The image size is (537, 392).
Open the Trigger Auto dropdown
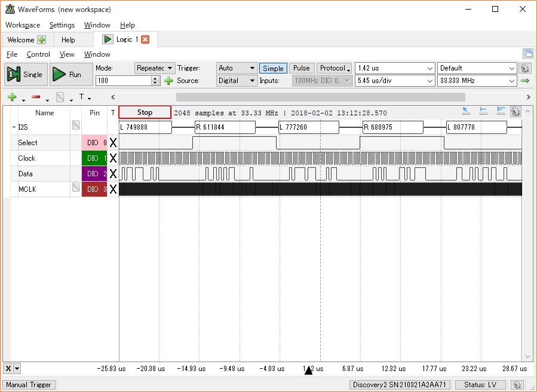(237, 68)
